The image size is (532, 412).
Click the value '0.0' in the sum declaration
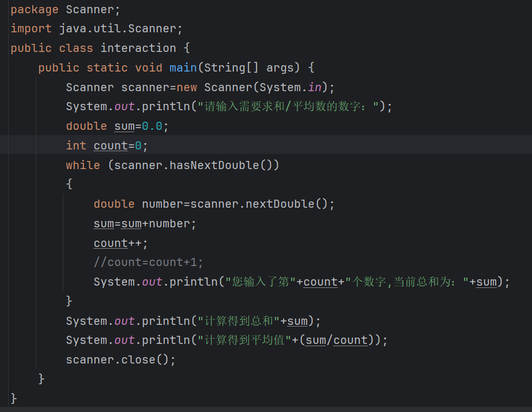click(x=152, y=126)
